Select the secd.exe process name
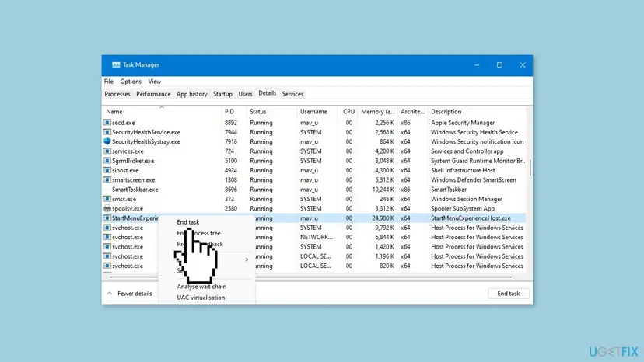 pyautogui.click(x=123, y=123)
